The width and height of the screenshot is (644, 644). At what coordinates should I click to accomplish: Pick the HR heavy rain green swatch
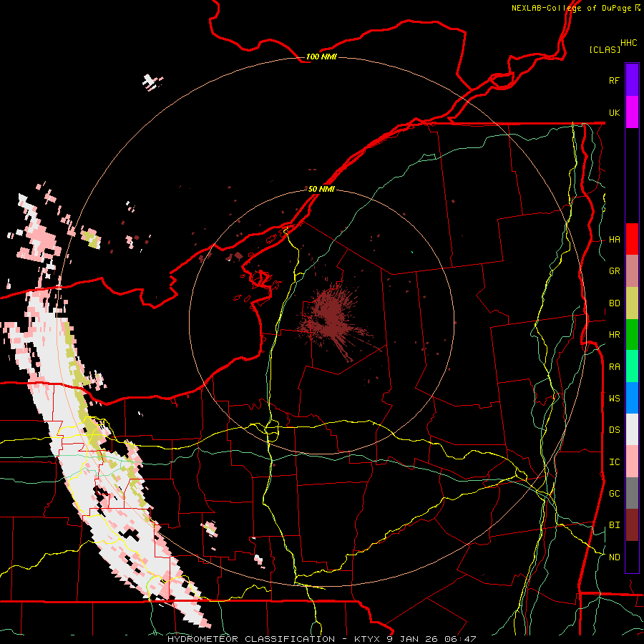pos(632,335)
